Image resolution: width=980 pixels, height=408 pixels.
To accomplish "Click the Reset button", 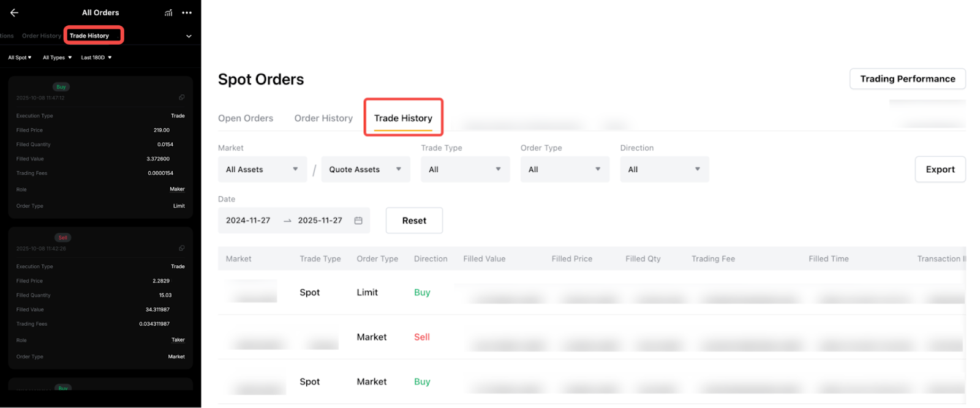I will point(414,221).
